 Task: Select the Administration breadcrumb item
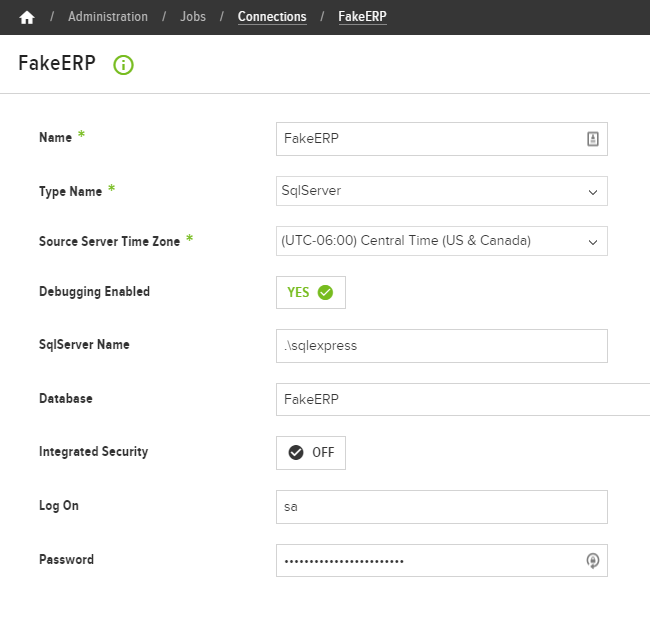108,17
